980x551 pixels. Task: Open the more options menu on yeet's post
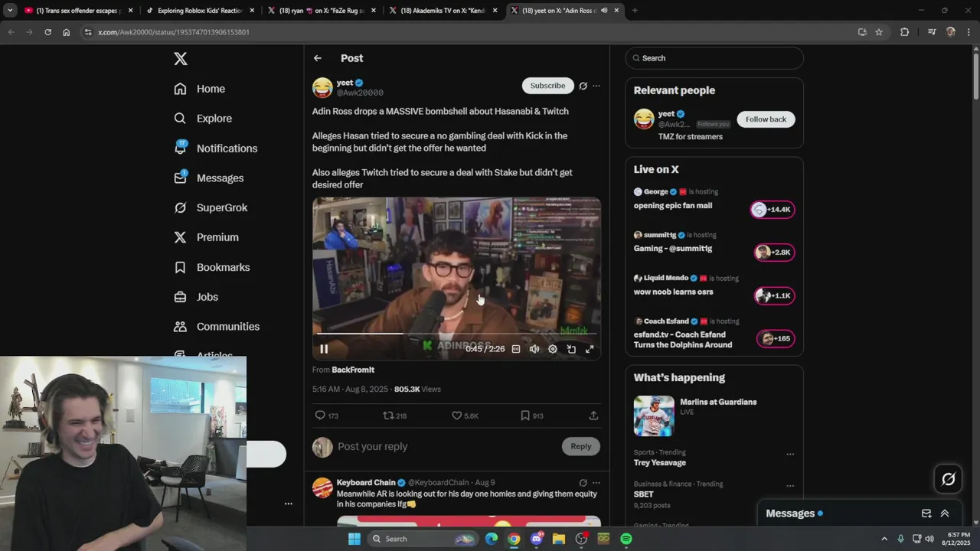point(596,86)
